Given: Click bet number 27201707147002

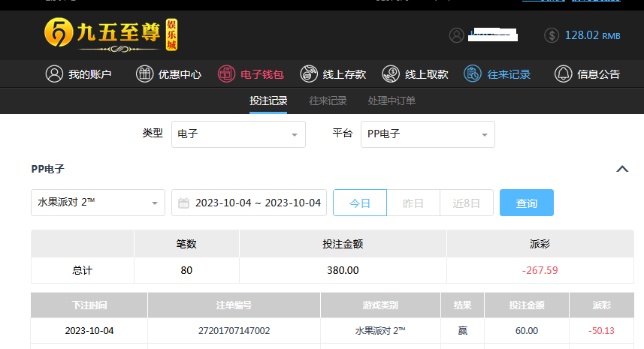Looking at the screenshot, I should tap(234, 330).
